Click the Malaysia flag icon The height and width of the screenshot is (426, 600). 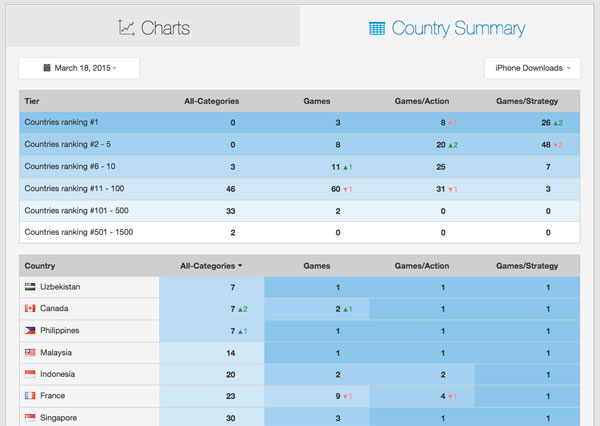tap(30, 352)
